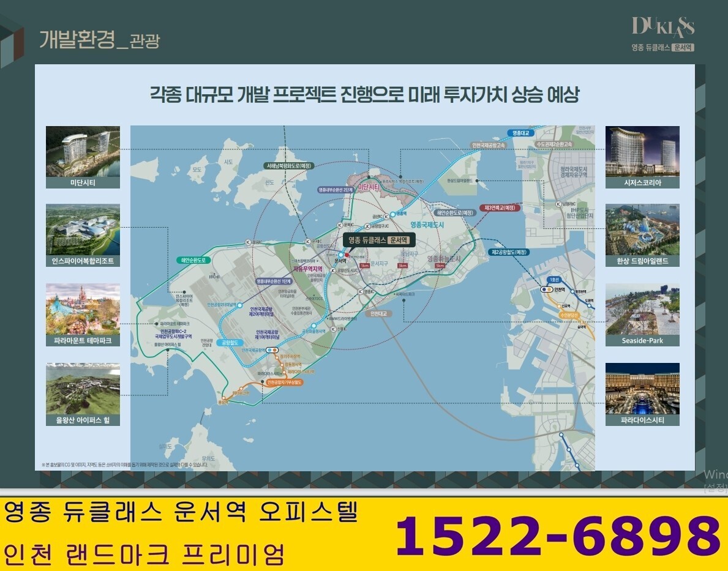This screenshot has height=571, width=728.
Task: Click the 파라마운트 테마파크 caption label
Action: [x=83, y=340]
